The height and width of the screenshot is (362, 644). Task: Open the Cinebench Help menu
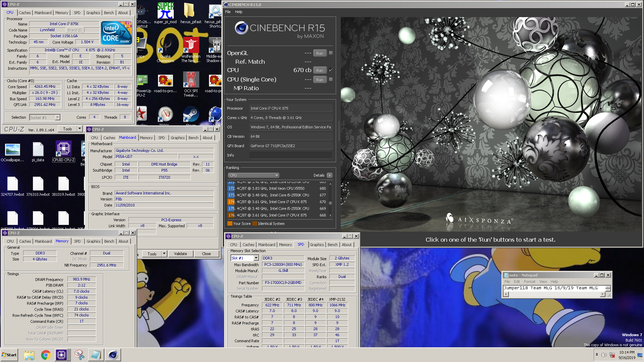coord(238,12)
